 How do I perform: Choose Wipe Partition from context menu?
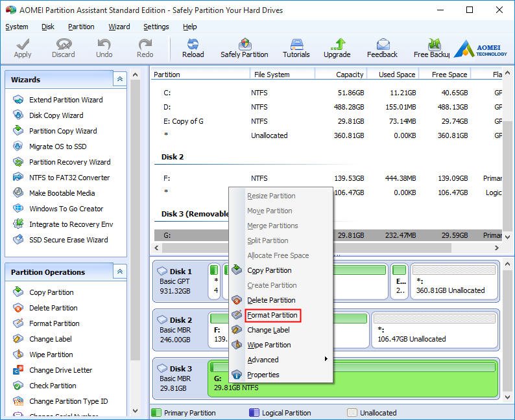281,345
